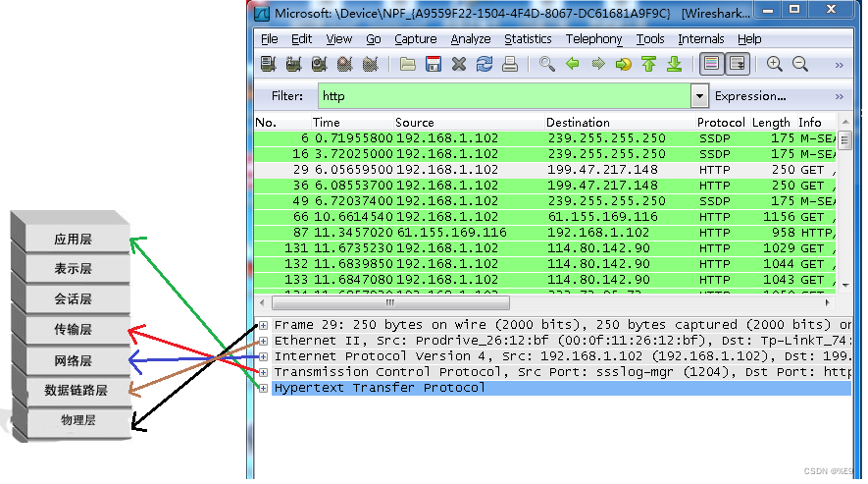Click the packet list horizontal scrollbar thumb
The height and width of the screenshot is (484, 868).
(x=390, y=302)
